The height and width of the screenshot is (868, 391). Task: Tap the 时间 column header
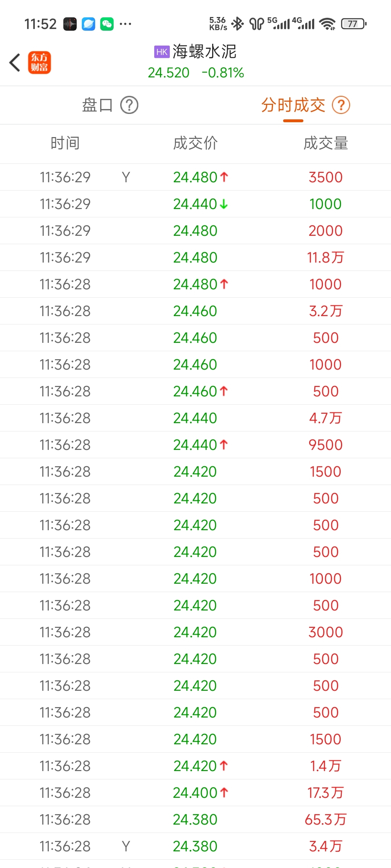click(65, 143)
